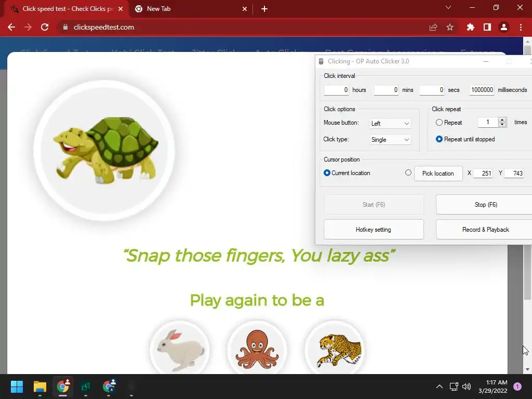Click the hours interval field
The image size is (532, 399).
[336, 90]
